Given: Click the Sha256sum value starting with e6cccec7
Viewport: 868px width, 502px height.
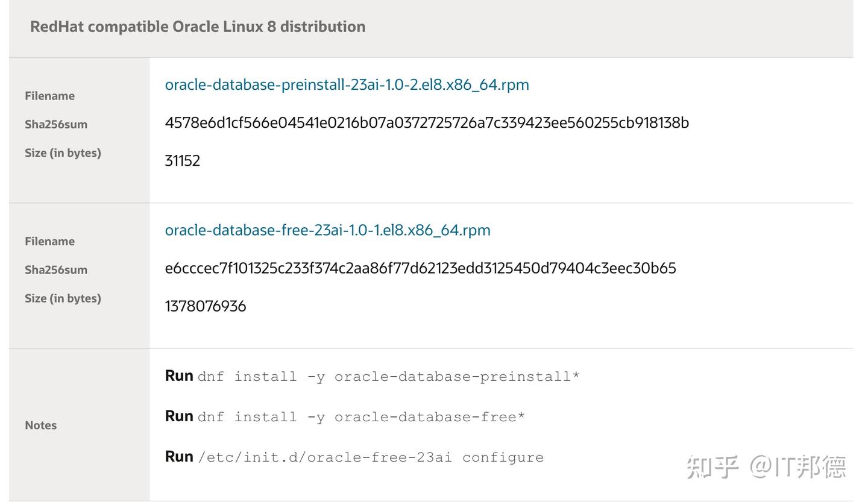Looking at the screenshot, I should tap(420, 268).
